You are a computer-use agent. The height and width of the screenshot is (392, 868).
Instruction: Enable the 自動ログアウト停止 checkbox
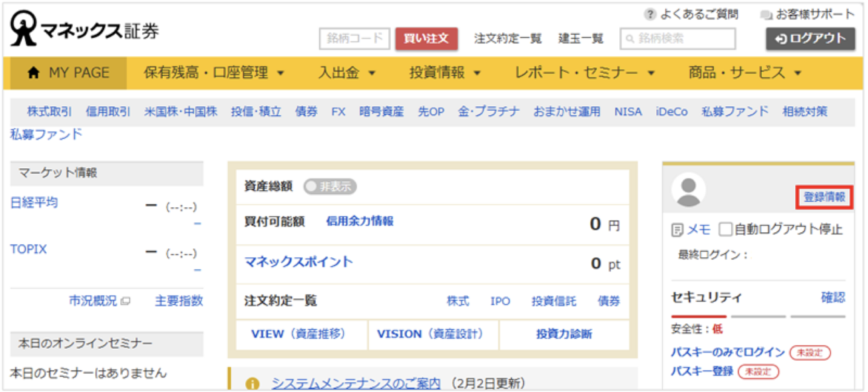pyautogui.click(x=725, y=229)
